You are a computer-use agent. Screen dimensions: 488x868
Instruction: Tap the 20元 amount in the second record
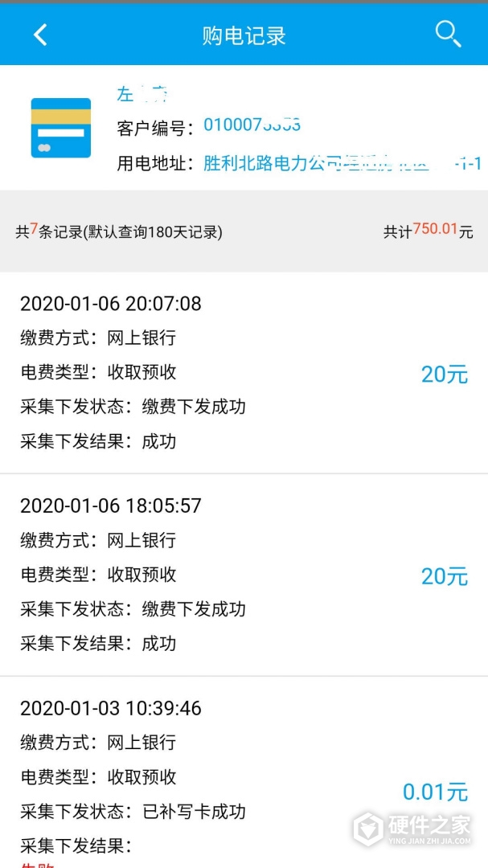pos(444,576)
